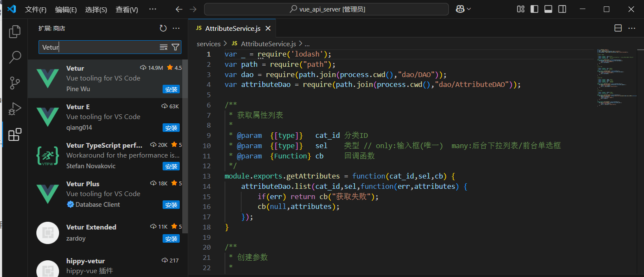Image resolution: width=644 pixels, height=277 pixels.
Task: Open the Customize Layout icon
Action: click(x=520, y=9)
